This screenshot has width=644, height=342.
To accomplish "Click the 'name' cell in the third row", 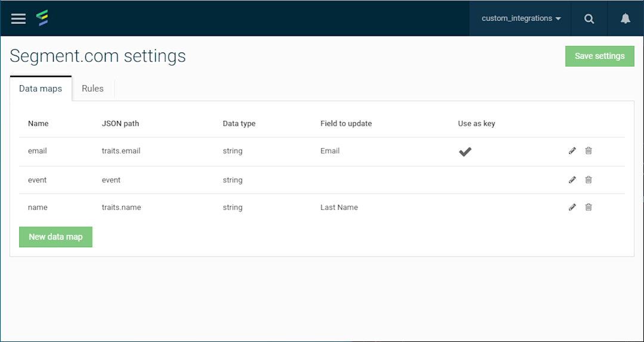I will click(38, 208).
